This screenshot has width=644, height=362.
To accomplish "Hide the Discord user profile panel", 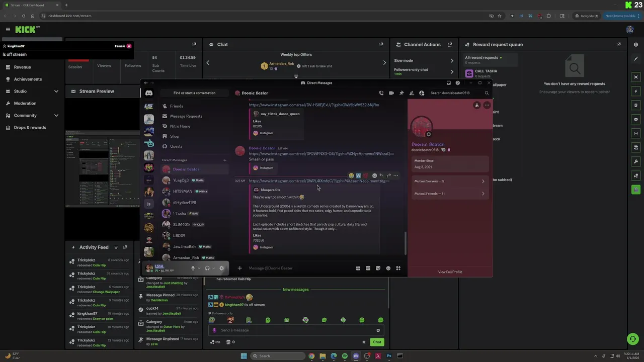I will pyautogui.click(x=422, y=93).
